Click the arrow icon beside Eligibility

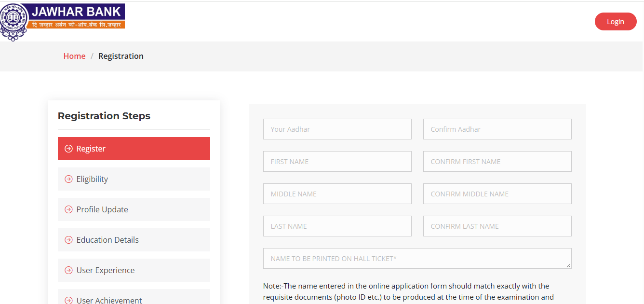(x=68, y=179)
